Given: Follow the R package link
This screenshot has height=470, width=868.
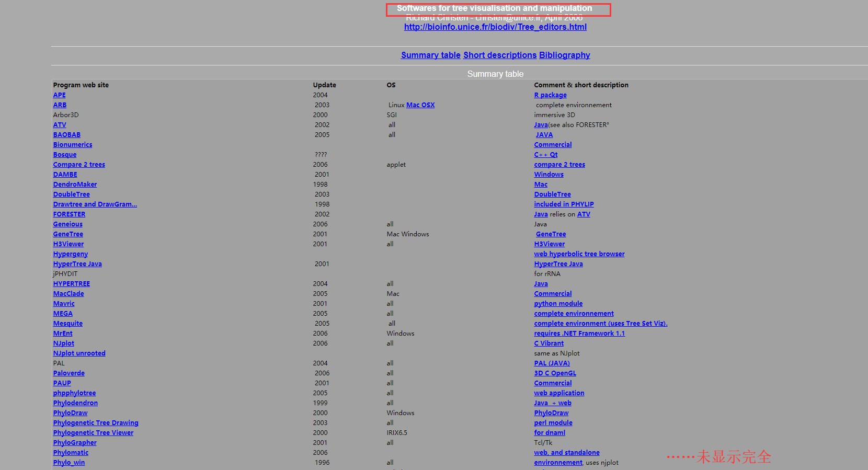Looking at the screenshot, I should click(x=550, y=95).
